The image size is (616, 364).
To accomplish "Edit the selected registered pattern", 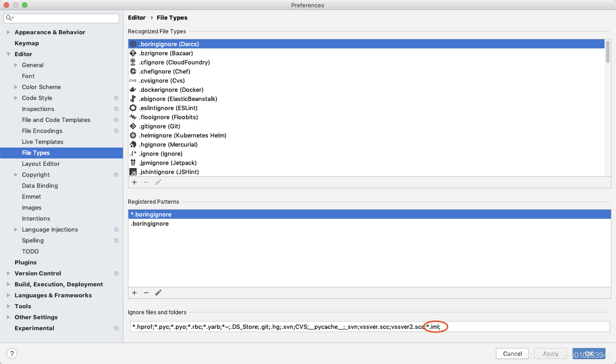I will [x=158, y=293].
